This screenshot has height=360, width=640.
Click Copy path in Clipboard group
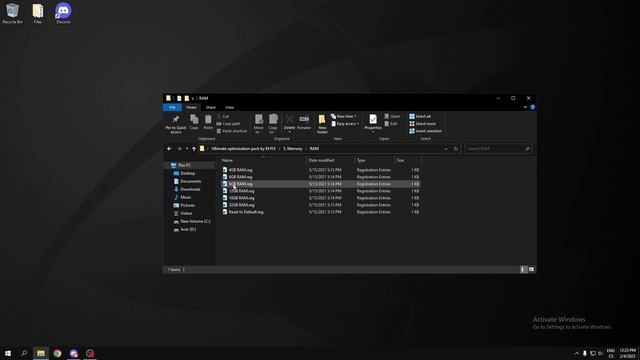(229, 124)
